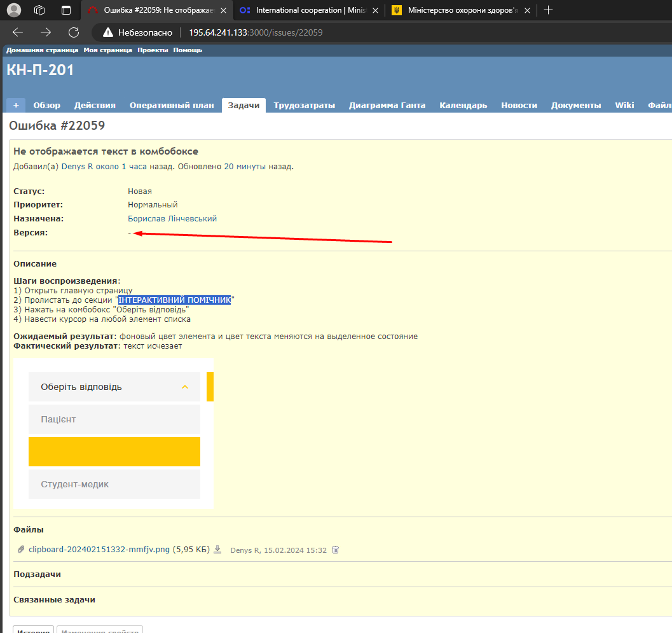The width and height of the screenshot is (672, 633).
Task: Open the Моя страница top menu link
Action: 107,50
